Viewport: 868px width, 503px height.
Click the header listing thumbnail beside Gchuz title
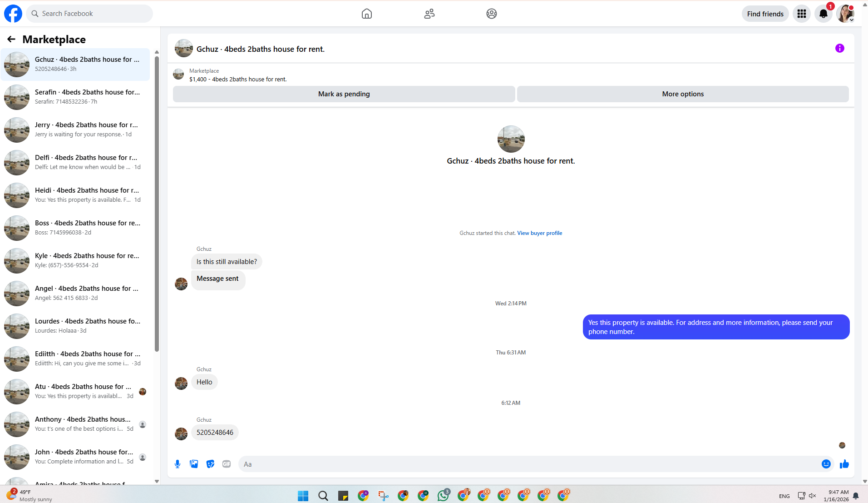(184, 48)
